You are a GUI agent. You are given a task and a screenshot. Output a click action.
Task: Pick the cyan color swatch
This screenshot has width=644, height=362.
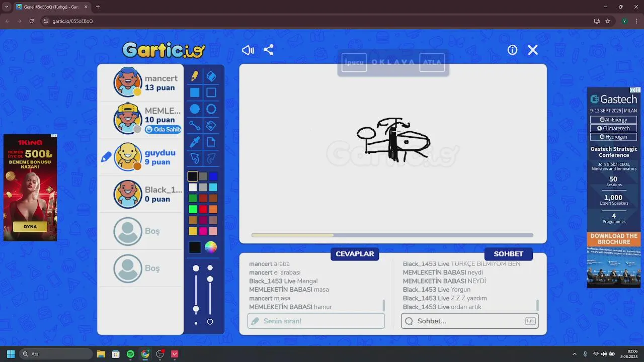click(x=213, y=188)
